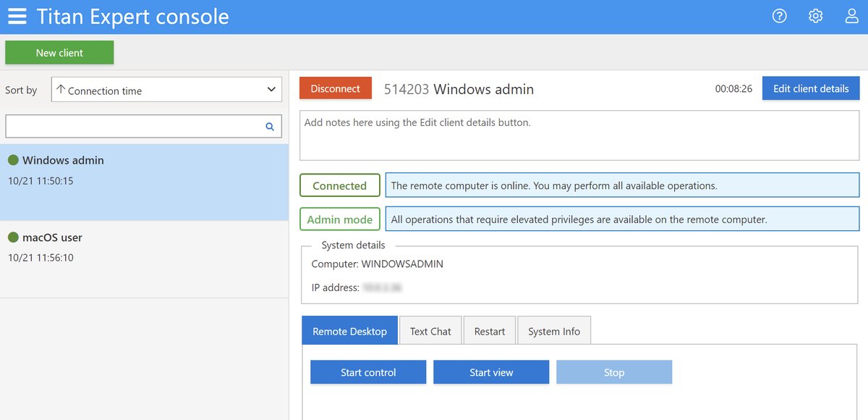Switch to the Text Chat tab

tap(430, 331)
